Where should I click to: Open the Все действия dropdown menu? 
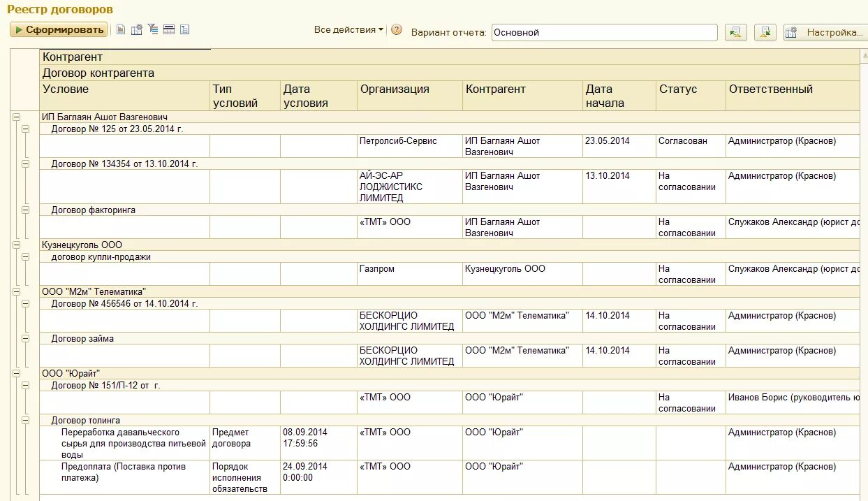click(348, 29)
